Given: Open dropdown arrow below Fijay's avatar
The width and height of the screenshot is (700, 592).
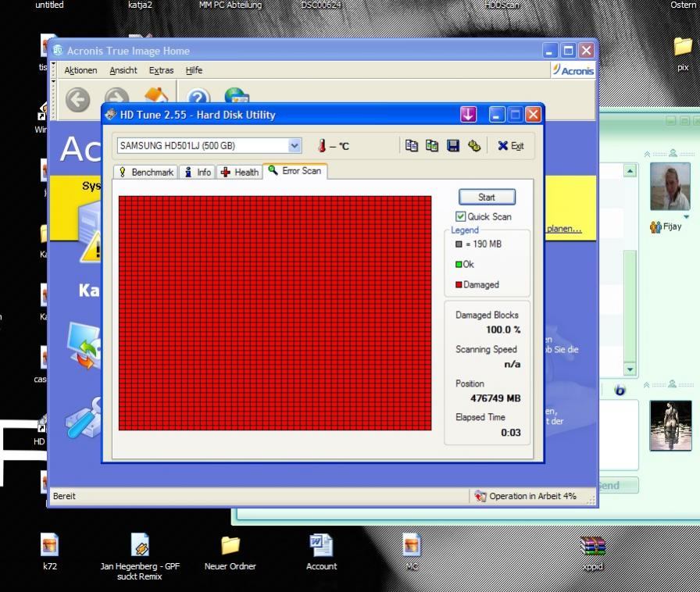Looking at the screenshot, I should (x=686, y=216).
